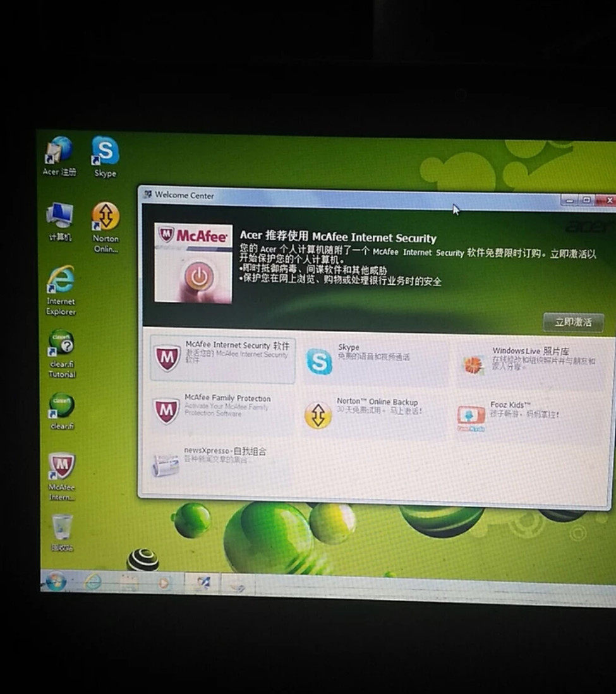Click the Skype icon in Welcome Center

click(319, 361)
